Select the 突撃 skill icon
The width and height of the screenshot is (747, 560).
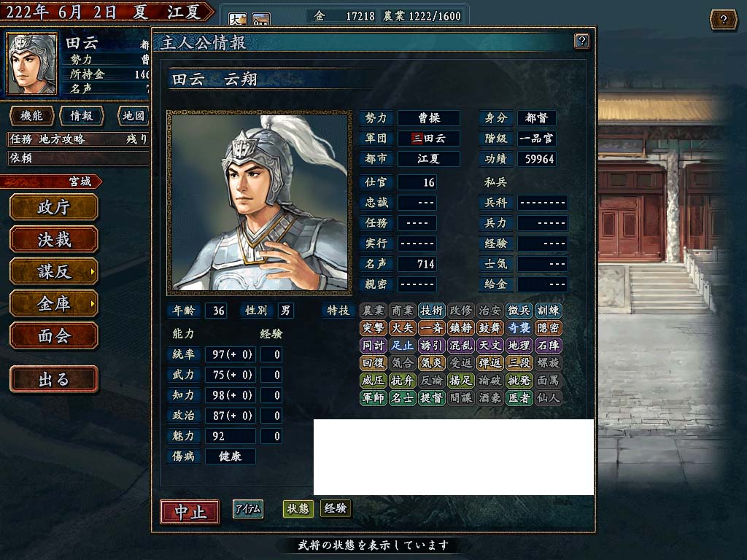[373, 328]
